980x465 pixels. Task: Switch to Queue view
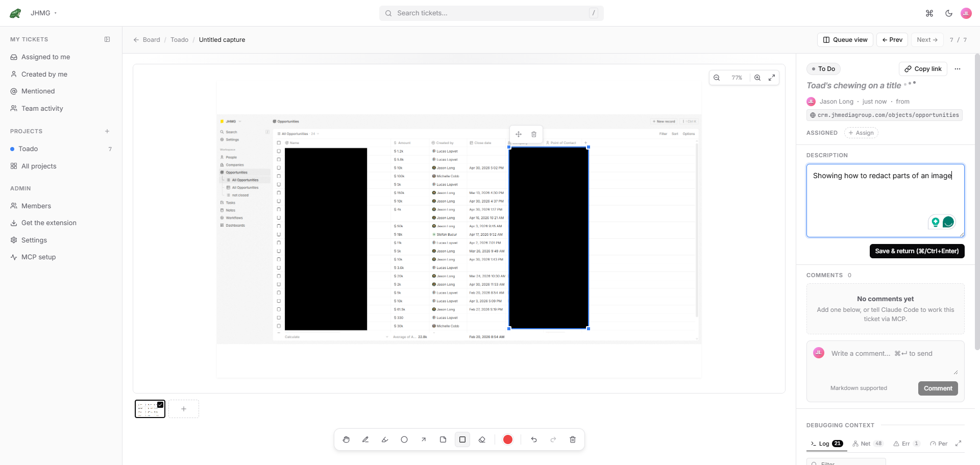click(845, 40)
